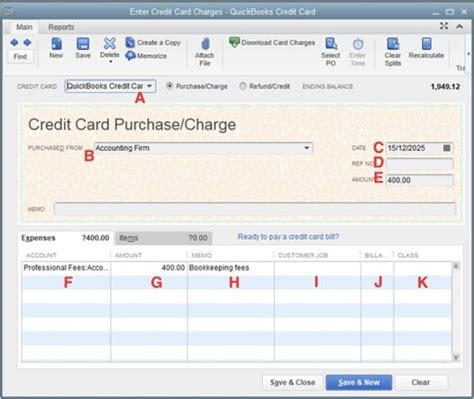The height and width of the screenshot is (399, 474).
Task: Click the Customer:Job column header
Action: pyautogui.click(x=303, y=255)
